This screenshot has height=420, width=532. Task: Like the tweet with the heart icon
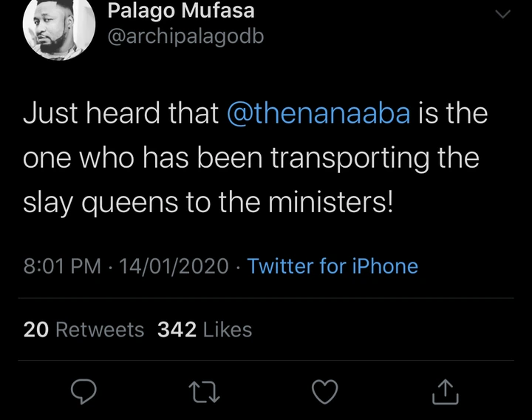[324, 391]
